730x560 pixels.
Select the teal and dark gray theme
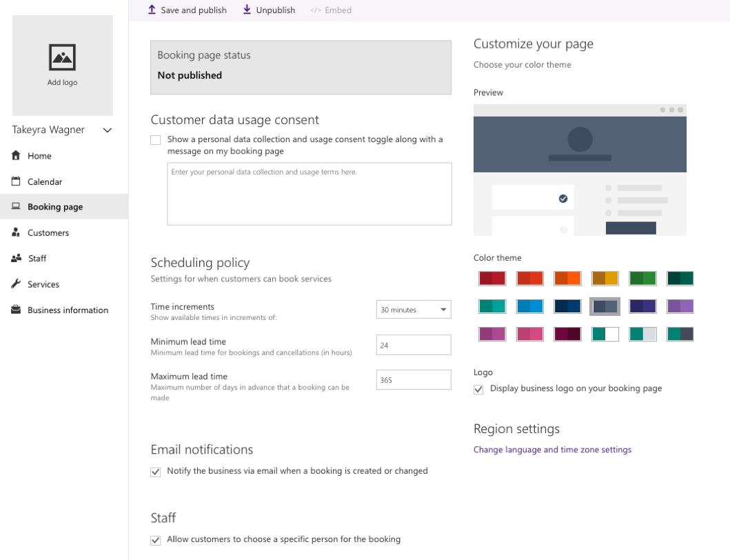click(x=680, y=334)
